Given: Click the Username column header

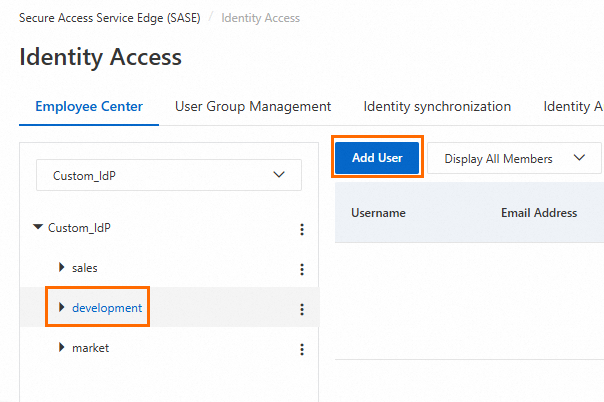Looking at the screenshot, I should point(378,213).
